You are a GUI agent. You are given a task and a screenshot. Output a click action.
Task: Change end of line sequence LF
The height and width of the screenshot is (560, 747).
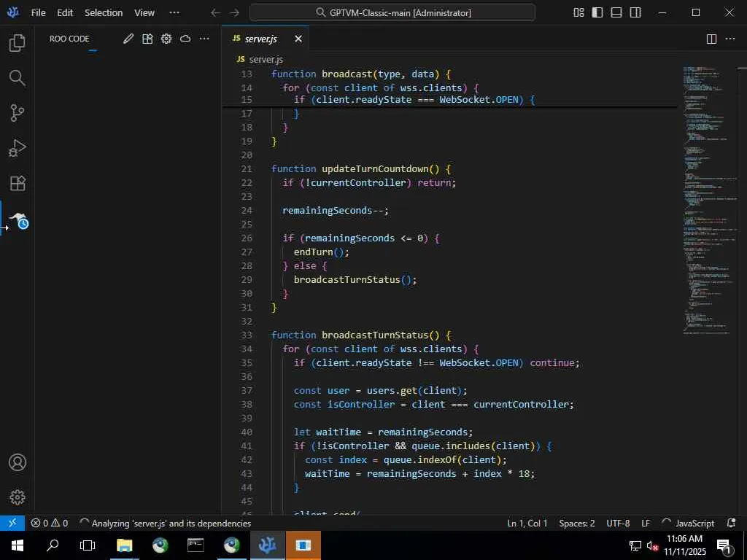(646, 523)
